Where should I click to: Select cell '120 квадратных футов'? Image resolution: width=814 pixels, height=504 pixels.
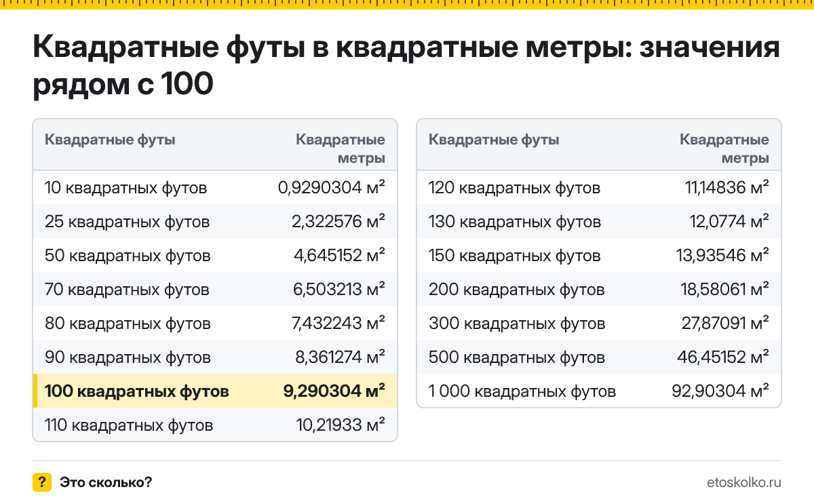514,188
